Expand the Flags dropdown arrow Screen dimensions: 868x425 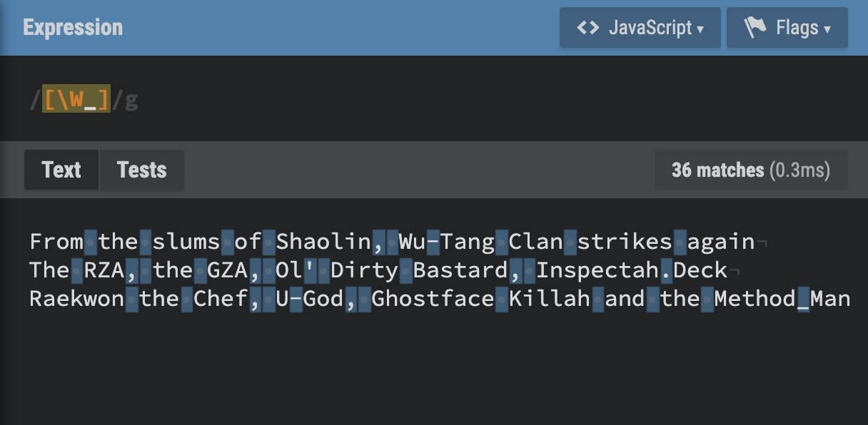[827, 29]
